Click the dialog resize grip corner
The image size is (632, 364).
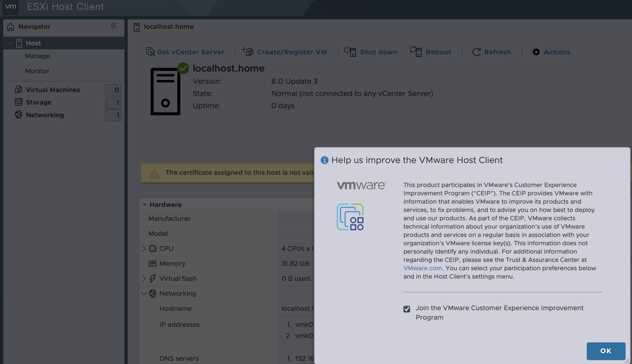coord(627,361)
